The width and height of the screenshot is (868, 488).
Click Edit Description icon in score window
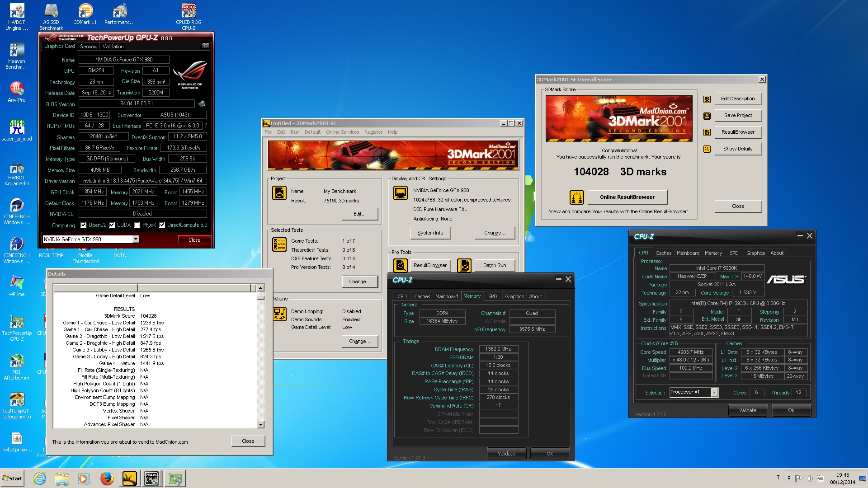coord(707,99)
